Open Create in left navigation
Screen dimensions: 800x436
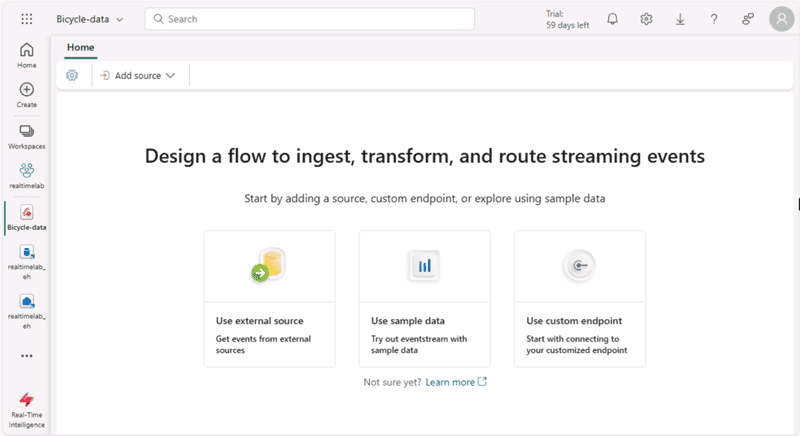click(27, 95)
